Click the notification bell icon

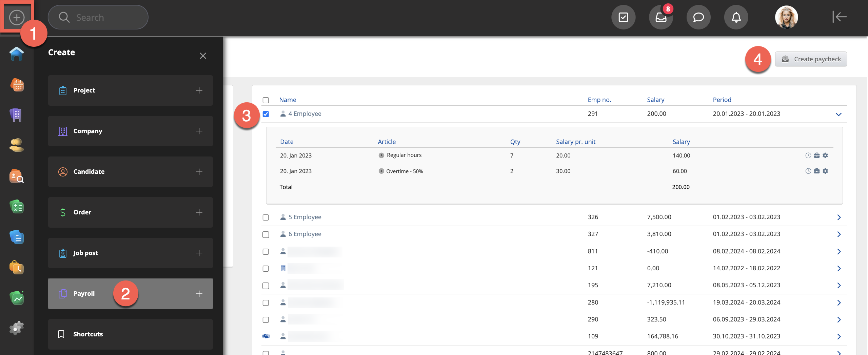pyautogui.click(x=736, y=17)
